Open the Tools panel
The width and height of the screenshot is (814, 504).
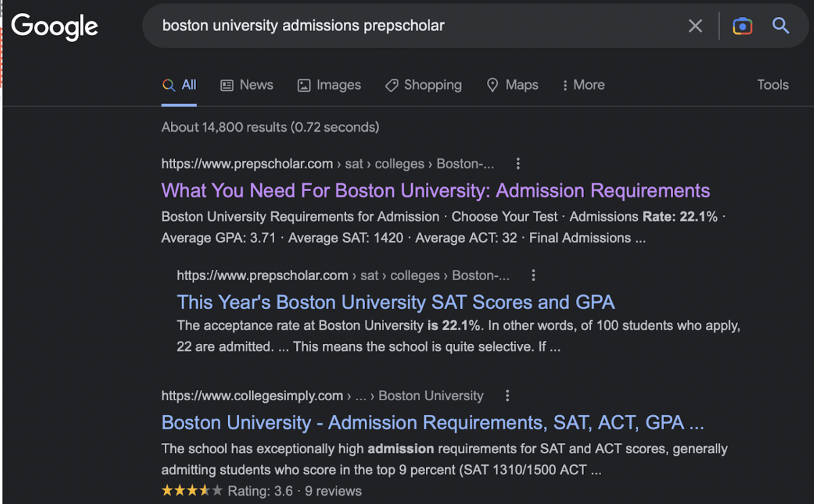click(x=773, y=85)
